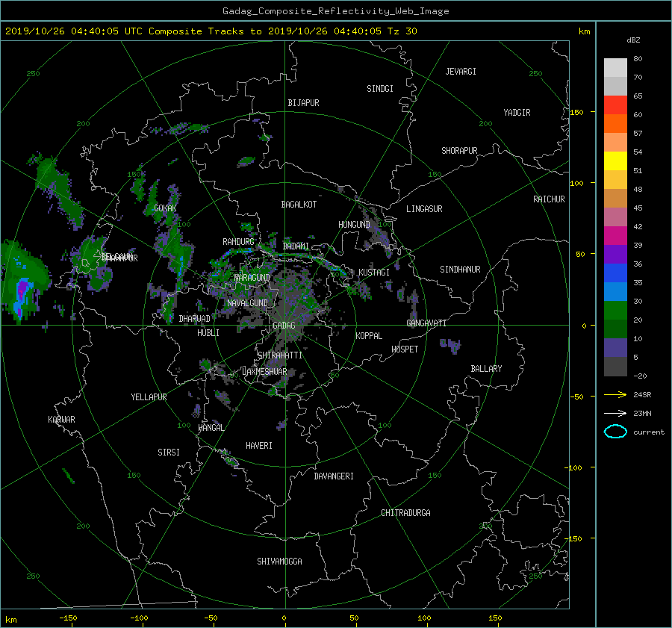Click the HUBLI city label
The width and height of the screenshot is (672, 628).
[x=208, y=333]
